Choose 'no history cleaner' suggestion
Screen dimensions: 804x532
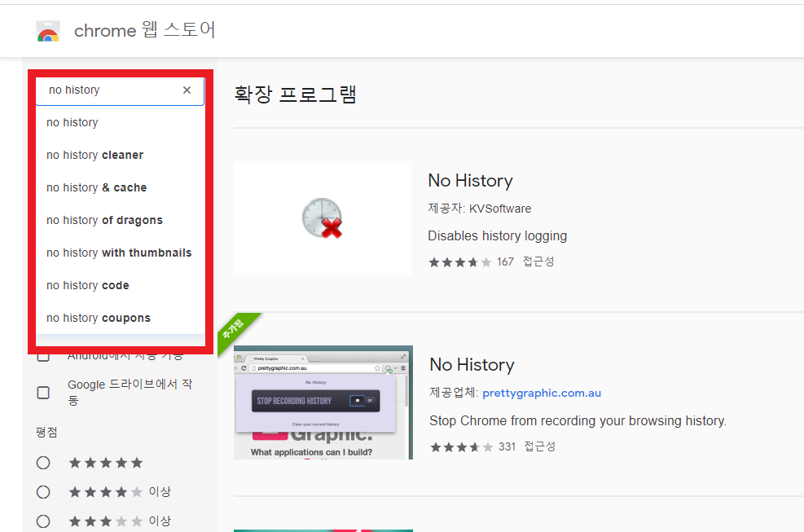(x=120, y=155)
